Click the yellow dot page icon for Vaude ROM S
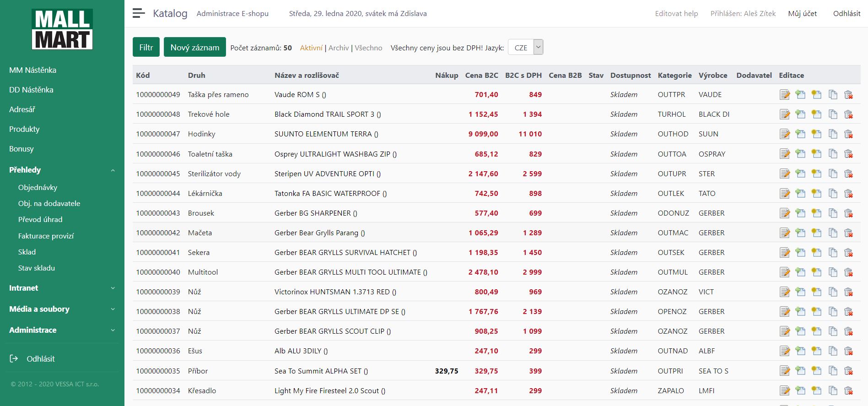Image resolution: width=868 pixels, height=406 pixels. pos(816,95)
